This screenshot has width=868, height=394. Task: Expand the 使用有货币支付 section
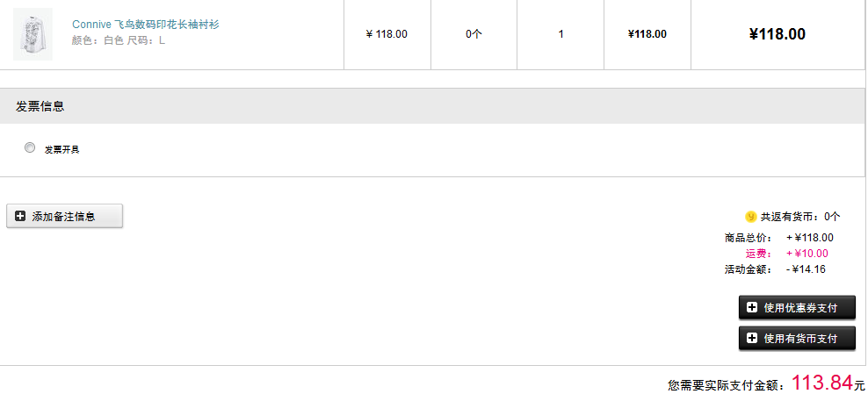pos(797,338)
